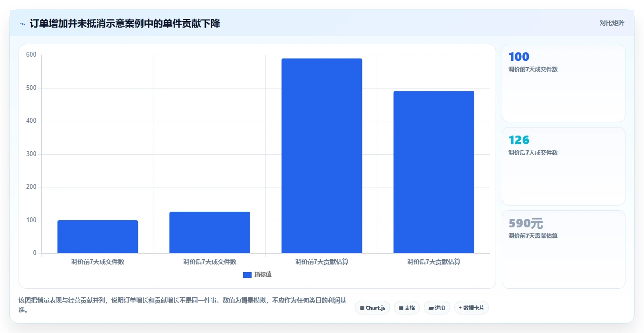Click the 调价前7天成交件数 bar
Image resolution: width=644 pixels, height=333 pixels.
(98, 236)
